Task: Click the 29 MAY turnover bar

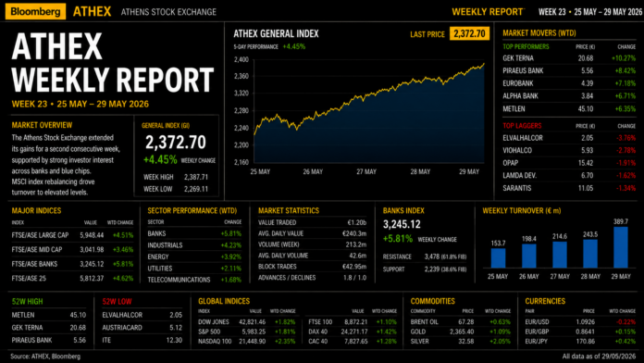Action: click(x=621, y=247)
